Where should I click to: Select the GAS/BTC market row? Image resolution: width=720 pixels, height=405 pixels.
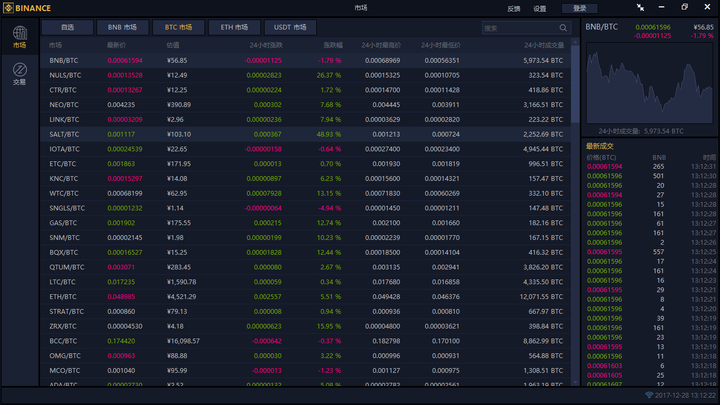pos(306,223)
